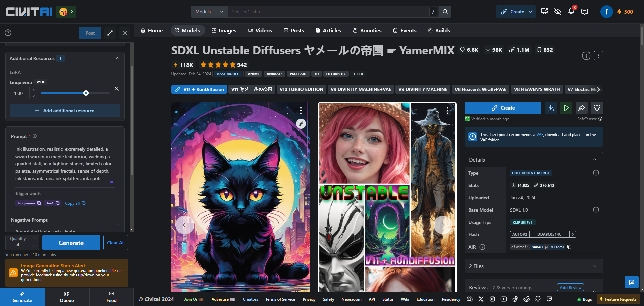Go to previous image in carousel
The height and width of the screenshot is (306, 644).
pyautogui.click(x=184, y=225)
